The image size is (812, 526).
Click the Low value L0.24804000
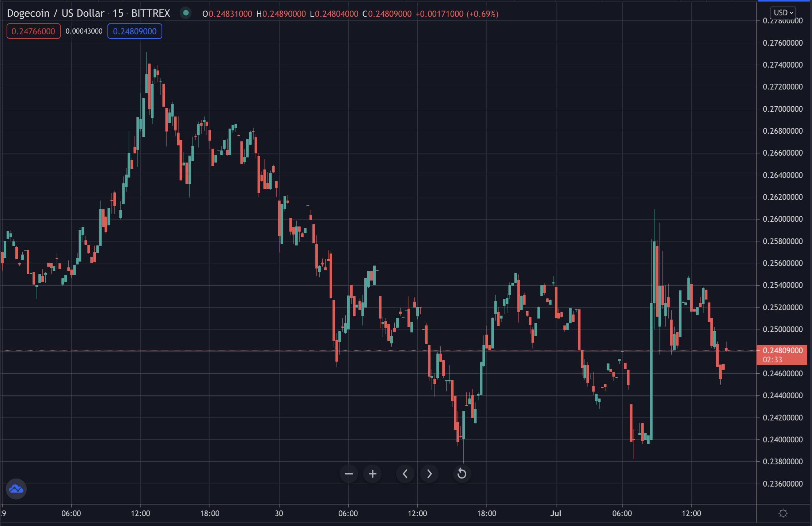point(334,14)
